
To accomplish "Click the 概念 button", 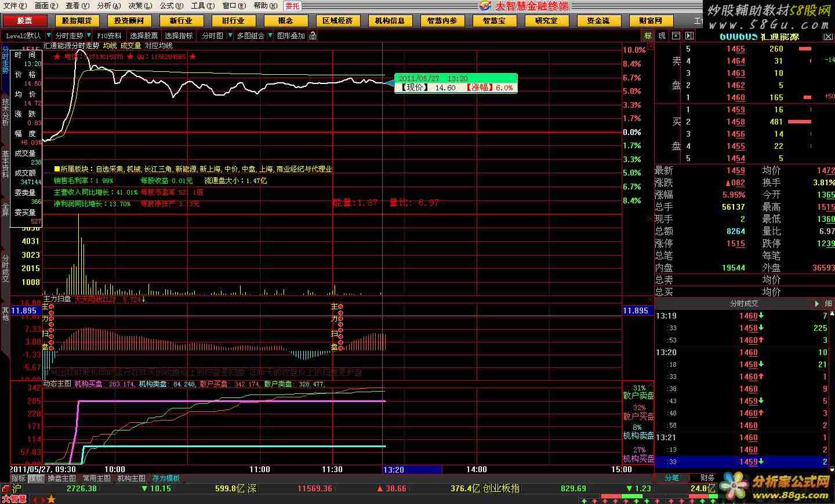I will click(285, 20).
